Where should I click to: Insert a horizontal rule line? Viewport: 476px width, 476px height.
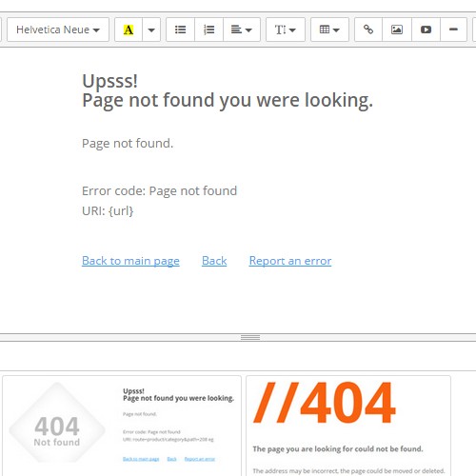453,30
